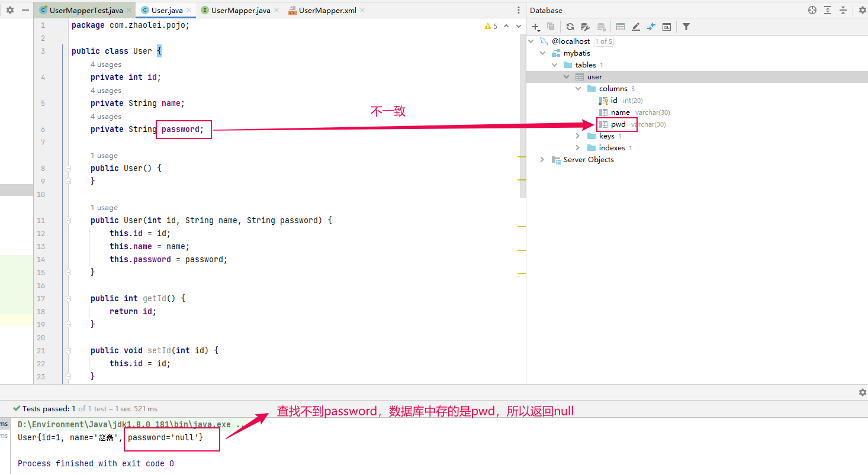868x474 pixels.
Task: Click the New data source plus icon
Action: pos(536,27)
